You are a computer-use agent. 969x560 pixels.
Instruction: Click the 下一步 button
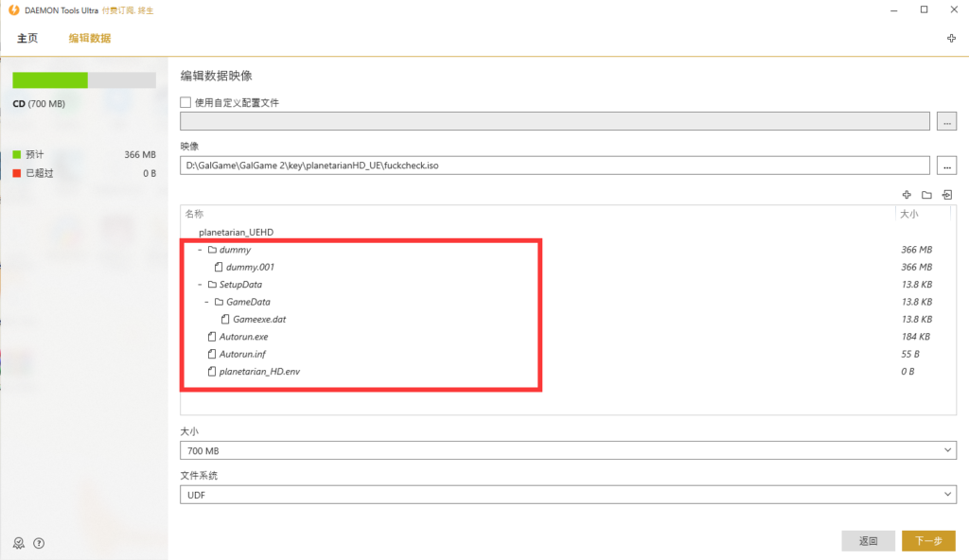[927, 541]
